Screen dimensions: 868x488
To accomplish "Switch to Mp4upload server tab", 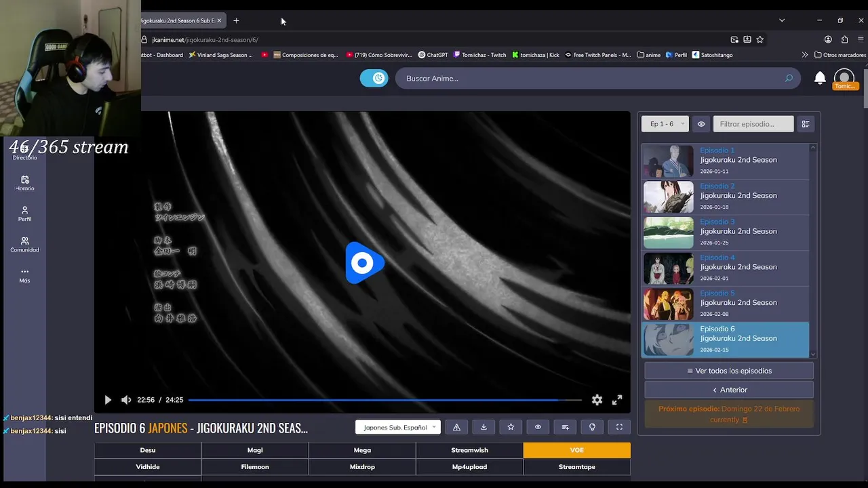I will click(x=469, y=467).
